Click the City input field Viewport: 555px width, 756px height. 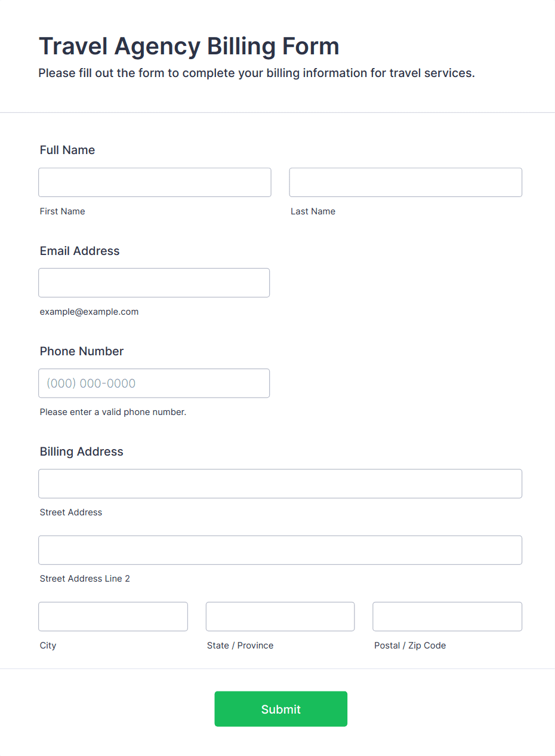coord(113,616)
